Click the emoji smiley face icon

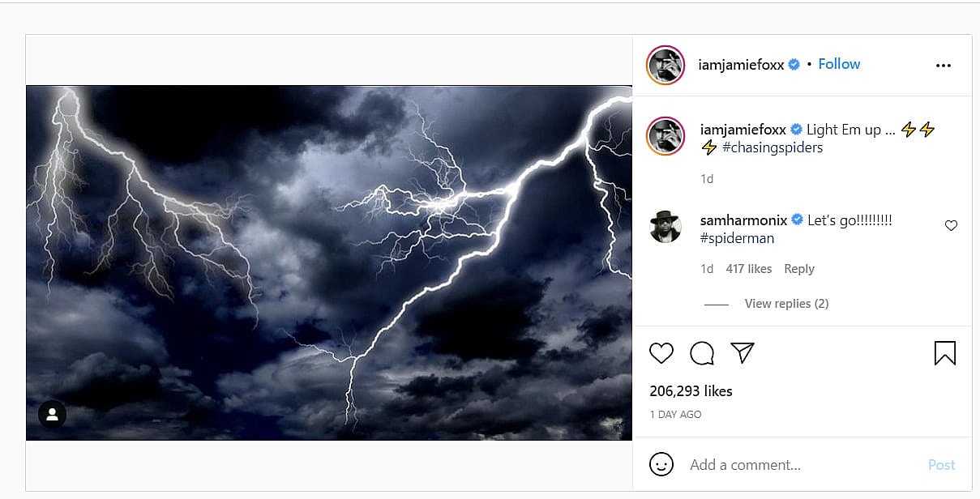coord(661,464)
